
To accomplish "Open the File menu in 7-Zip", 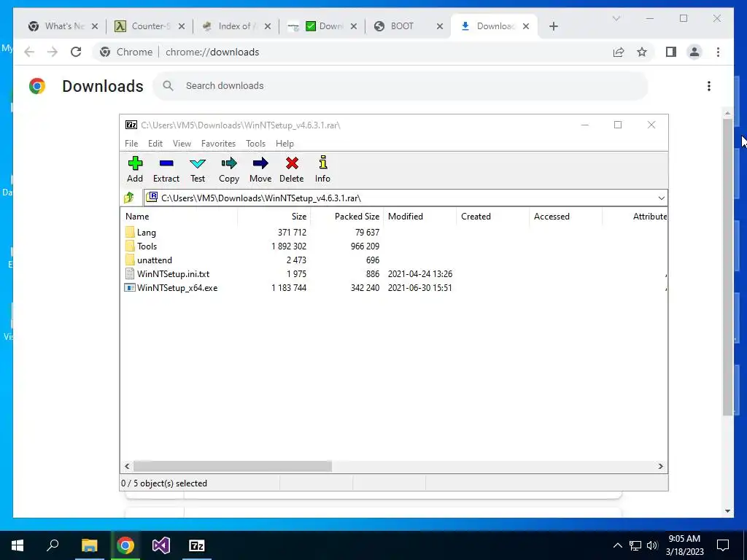I will tap(131, 144).
